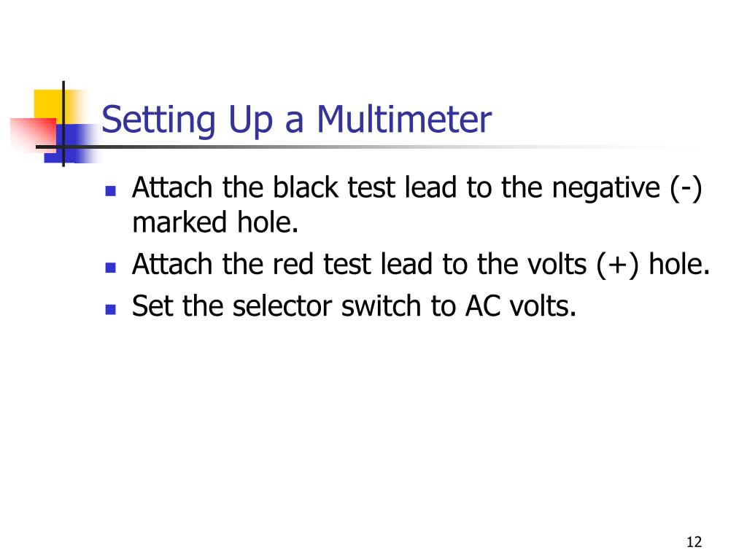Click the blue bullet before 'Attach the red'
This screenshot has width=747, height=560.
[x=111, y=268]
